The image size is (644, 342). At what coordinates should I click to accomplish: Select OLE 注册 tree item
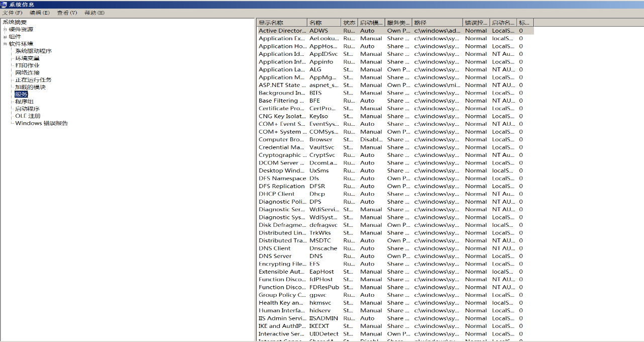coord(28,116)
